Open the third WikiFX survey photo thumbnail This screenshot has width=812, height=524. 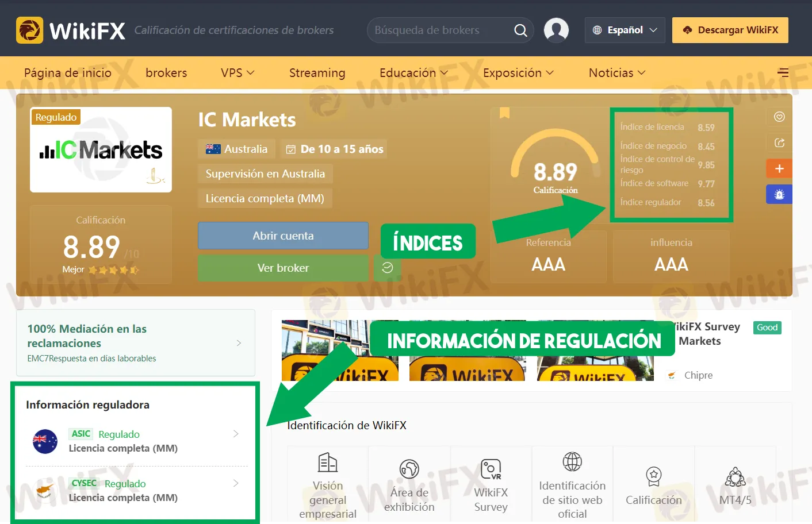(595, 350)
